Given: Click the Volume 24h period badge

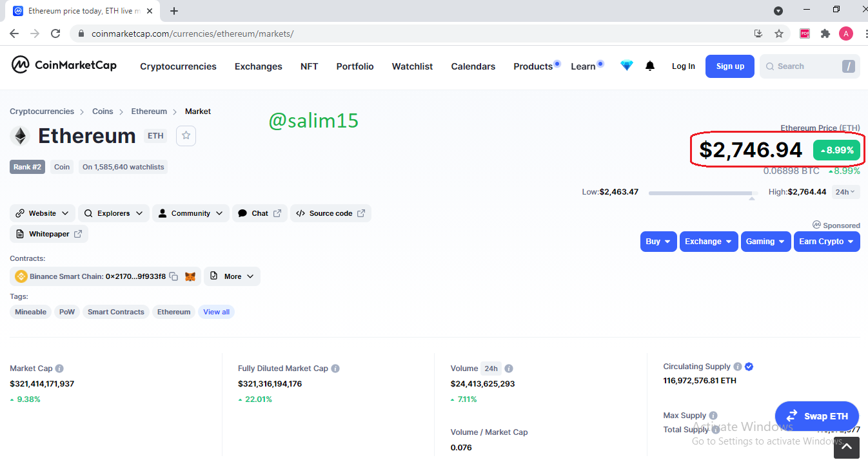Looking at the screenshot, I should 491,368.
